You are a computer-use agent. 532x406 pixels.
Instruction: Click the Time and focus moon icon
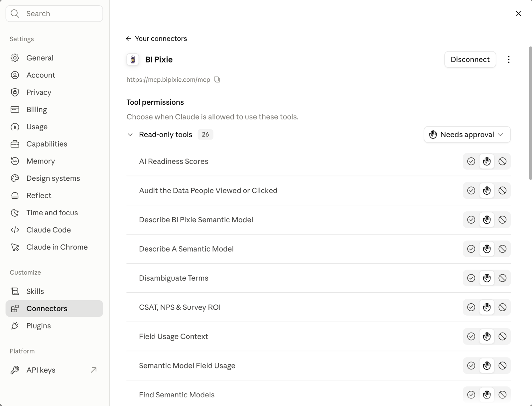pos(15,213)
